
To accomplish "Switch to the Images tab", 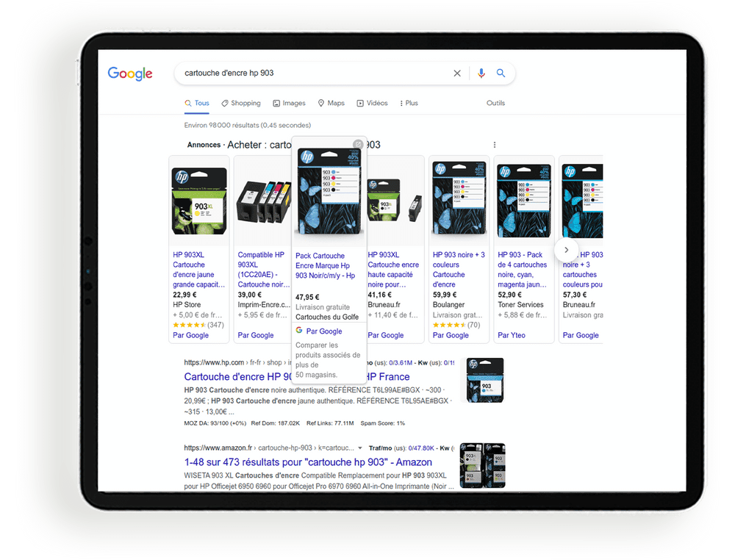I will tap(289, 103).
